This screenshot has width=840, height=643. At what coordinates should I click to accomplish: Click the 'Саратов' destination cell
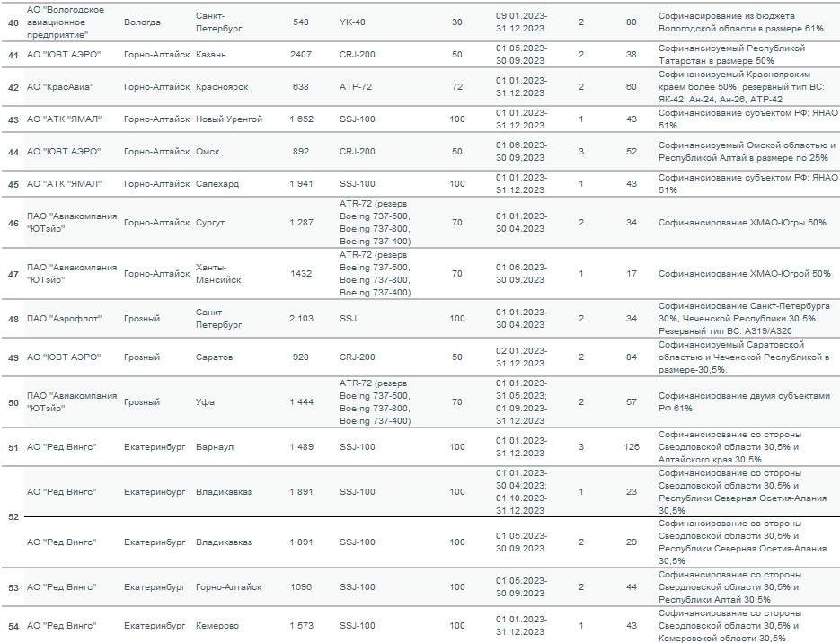click(x=214, y=357)
